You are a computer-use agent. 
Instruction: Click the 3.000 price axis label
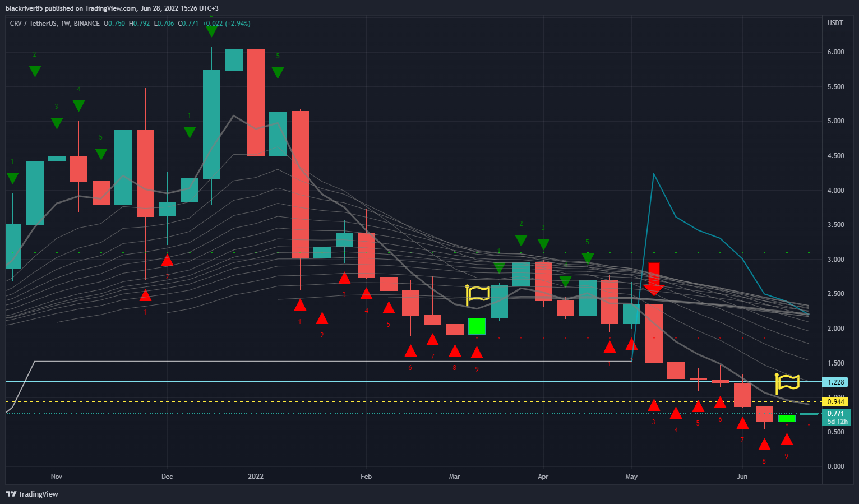point(835,260)
